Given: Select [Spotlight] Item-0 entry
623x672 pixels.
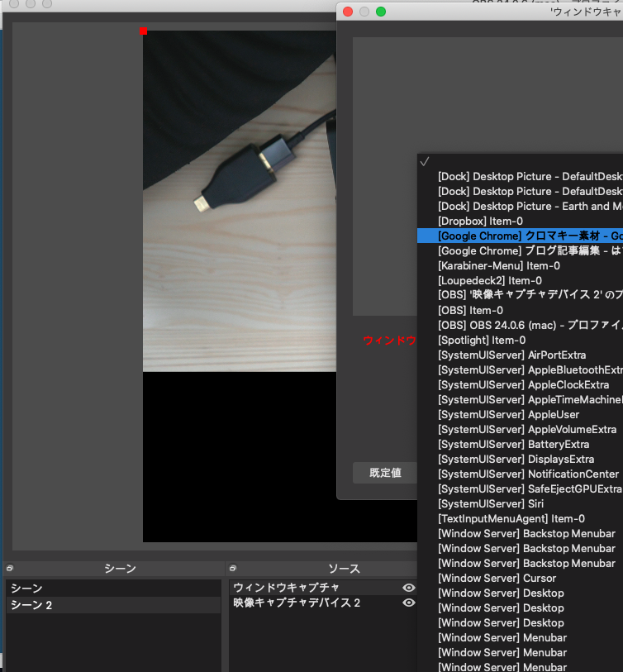Looking at the screenshot, I should [521, 341].
